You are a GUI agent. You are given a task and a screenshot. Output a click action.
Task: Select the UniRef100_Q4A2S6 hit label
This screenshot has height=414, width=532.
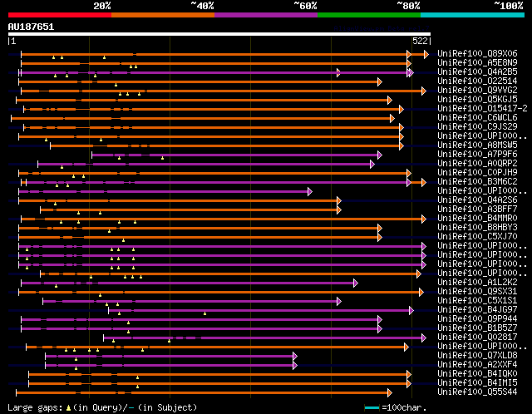pos(477,200)
